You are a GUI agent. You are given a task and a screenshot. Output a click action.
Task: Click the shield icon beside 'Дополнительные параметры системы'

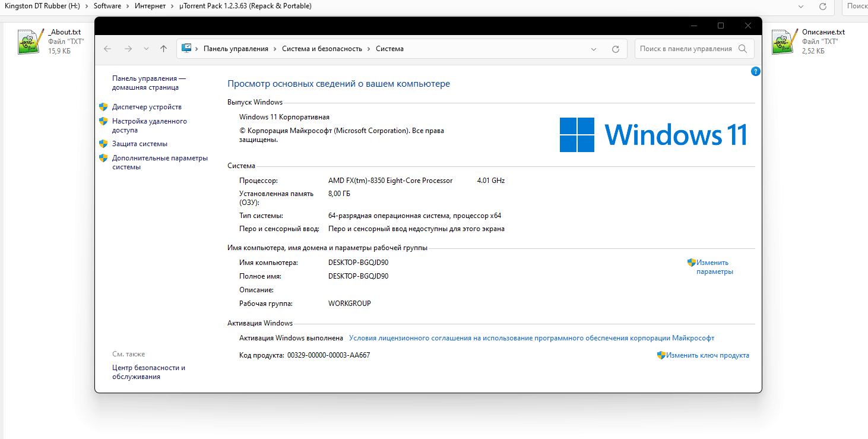point(103,158)
